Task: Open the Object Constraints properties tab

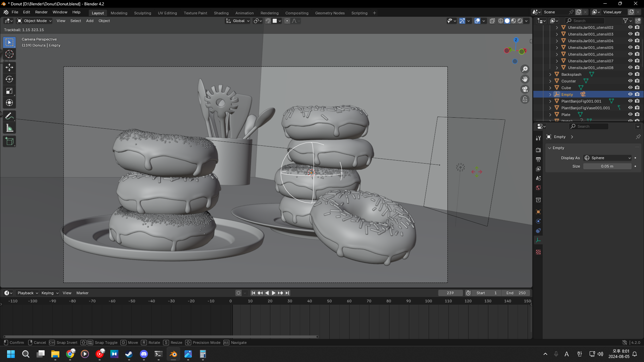Action: coord(538,231)
